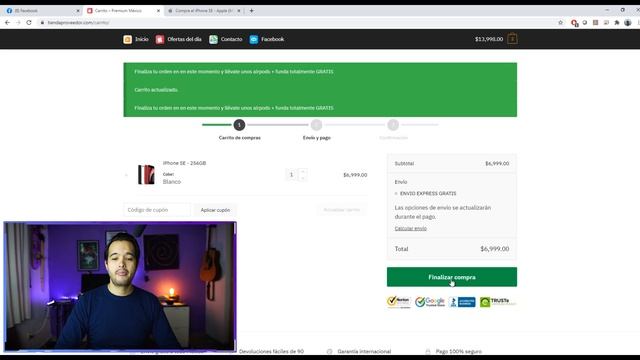Click step 3 Confirmación circle
The image size is (640, 360).
click(x=393, y=125)
